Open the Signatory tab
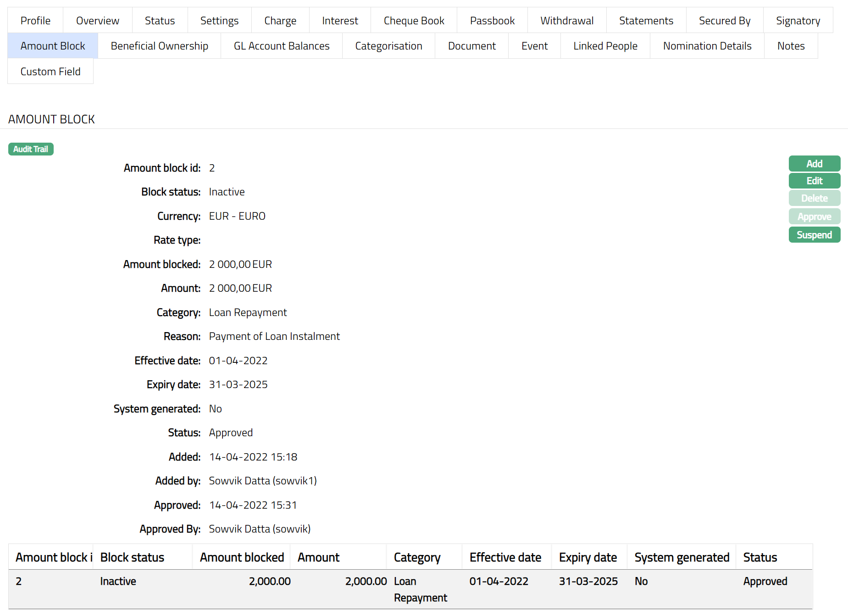The width and height of the screenshot is (848, 616). 798,21
